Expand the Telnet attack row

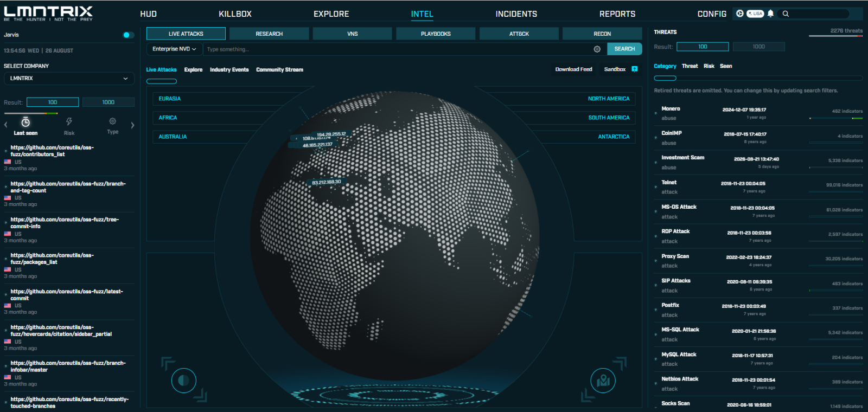pyautogui.click(x=758, y=187)
